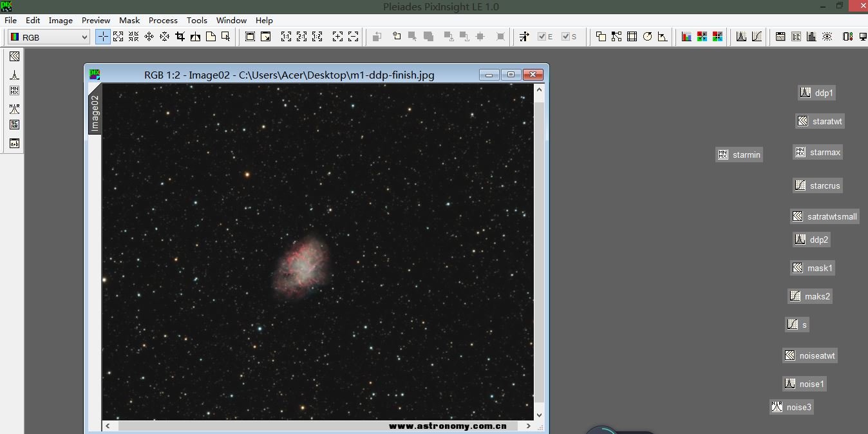The height and width of the screenshot is (434, 868).
Task: Open wavelet transform tool in left sidebar
Action: click(x=14, y=57)
